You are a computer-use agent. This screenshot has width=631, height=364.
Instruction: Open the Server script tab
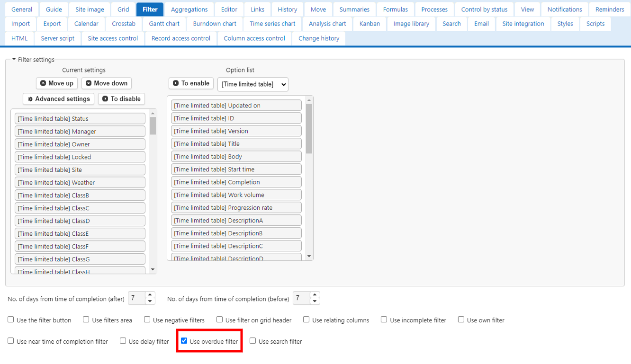tap(58, 38)
